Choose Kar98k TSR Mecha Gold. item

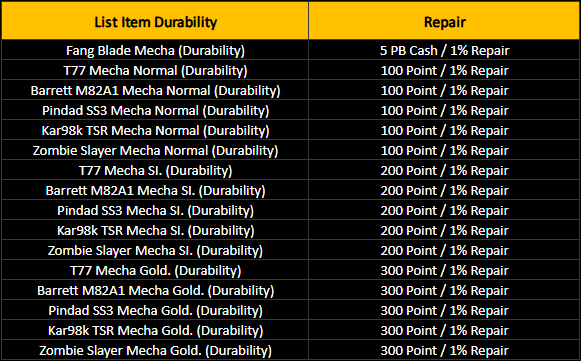155,331
